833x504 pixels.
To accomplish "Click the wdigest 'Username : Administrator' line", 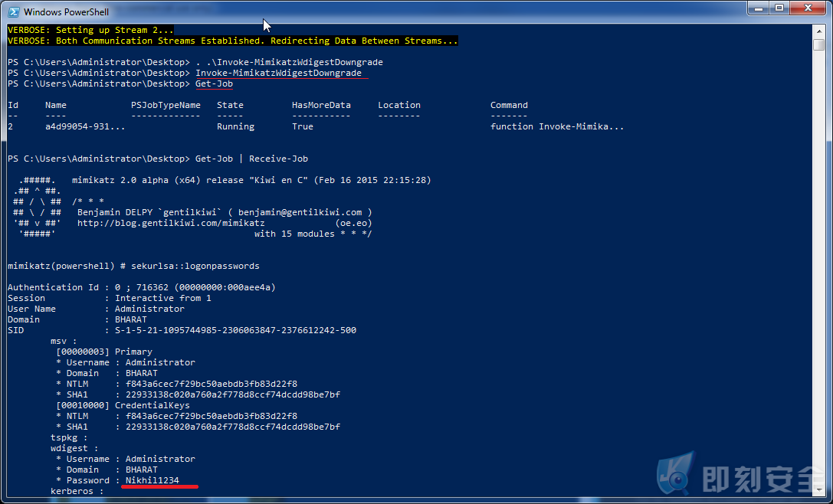I will click(x=126, y=459).
